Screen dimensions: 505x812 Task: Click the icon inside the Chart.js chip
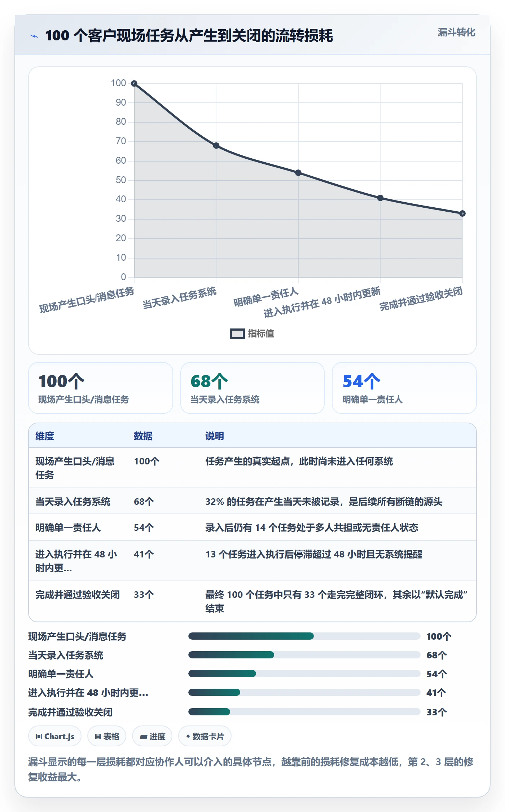[x=39, y=737]
